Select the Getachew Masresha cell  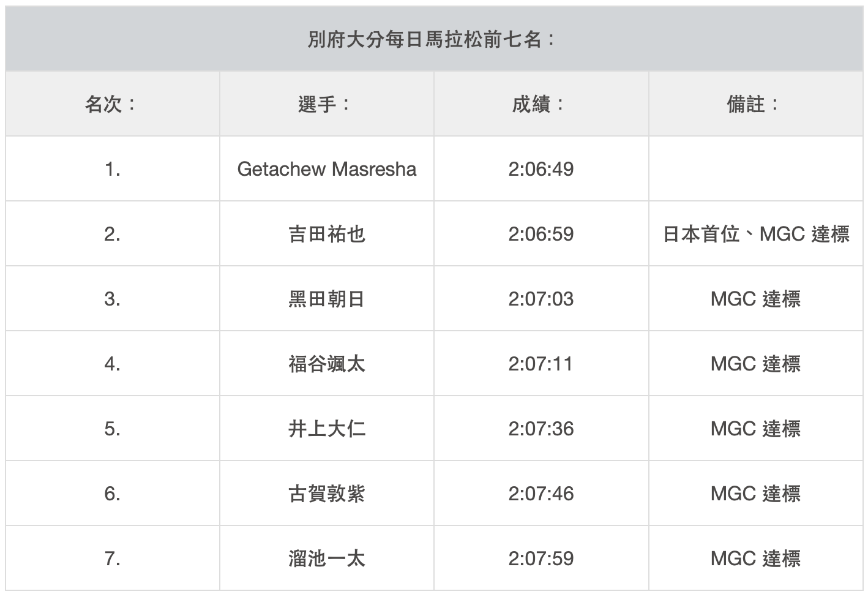(326, 169)
